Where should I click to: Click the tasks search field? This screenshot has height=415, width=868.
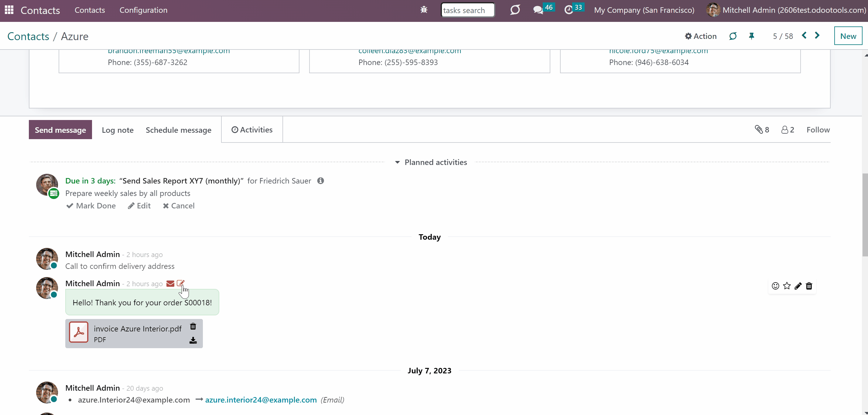click(x=468, y=10)
